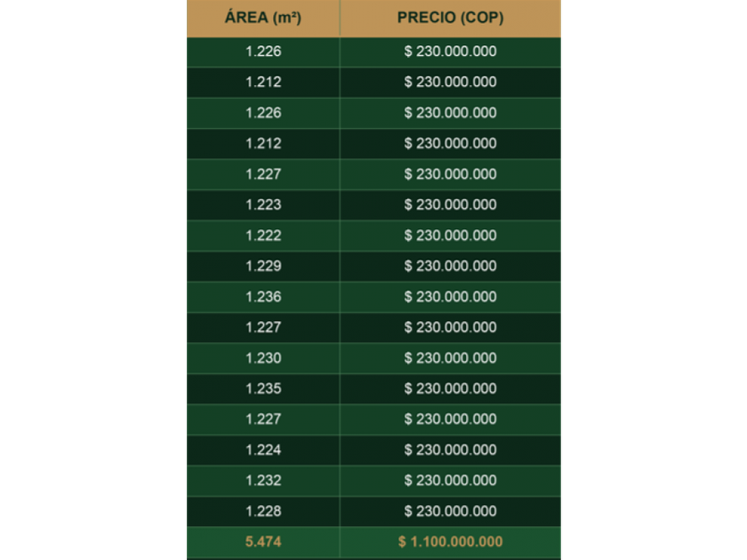Select the total area cell 5.474
The height and width of the screenshot is (560, 747).
click(263, 541)
